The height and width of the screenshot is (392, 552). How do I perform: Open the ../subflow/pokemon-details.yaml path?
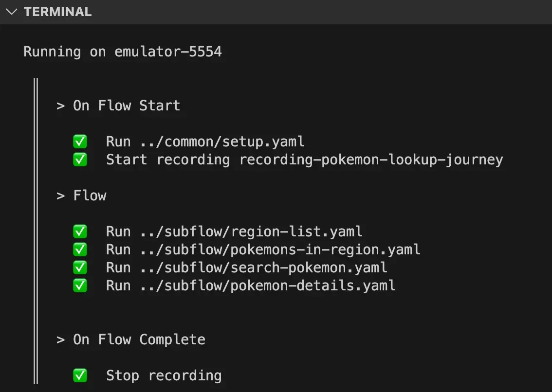tap(267, 285)
